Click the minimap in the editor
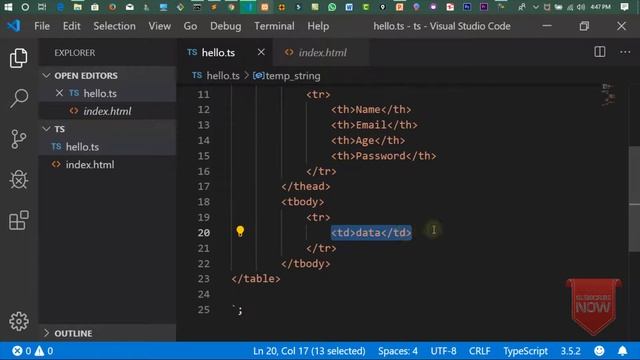Viewport: 640px width, 360px height. 608,94
